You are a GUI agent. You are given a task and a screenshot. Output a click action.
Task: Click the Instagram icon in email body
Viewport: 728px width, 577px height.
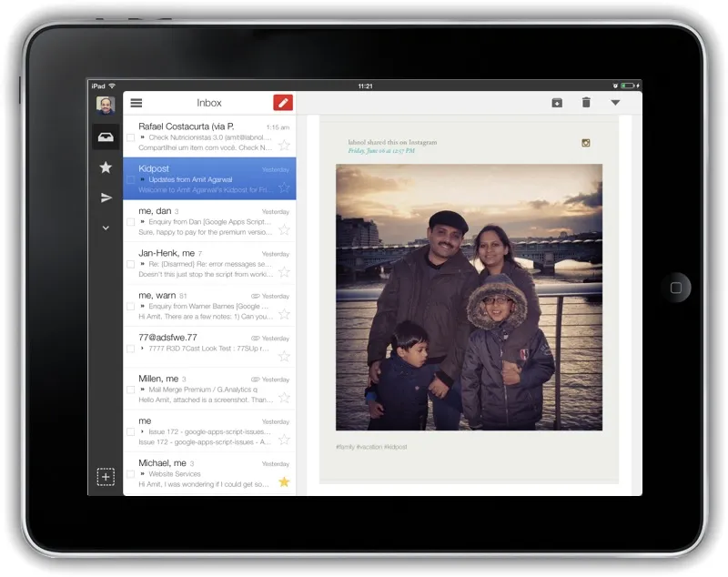pos(586,143)
